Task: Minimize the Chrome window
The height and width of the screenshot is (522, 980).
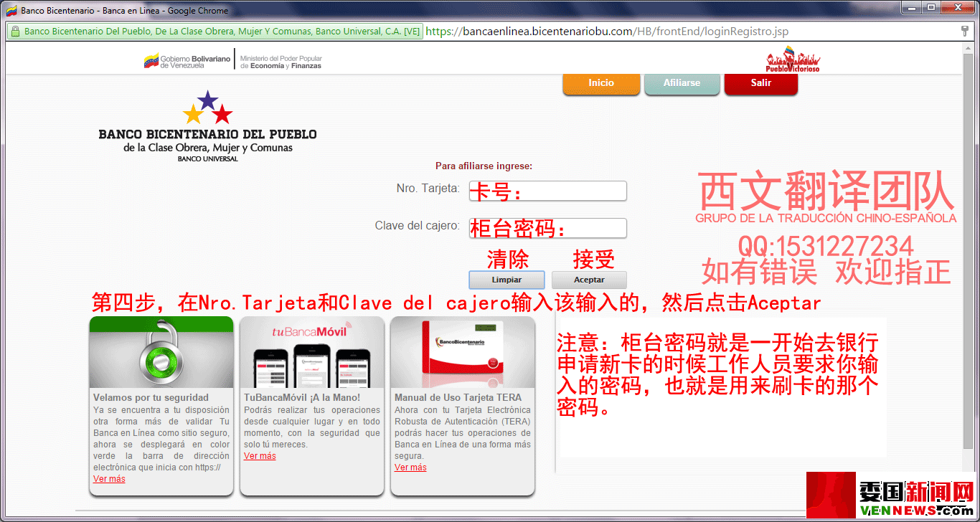Action: (x=912, y=8)
